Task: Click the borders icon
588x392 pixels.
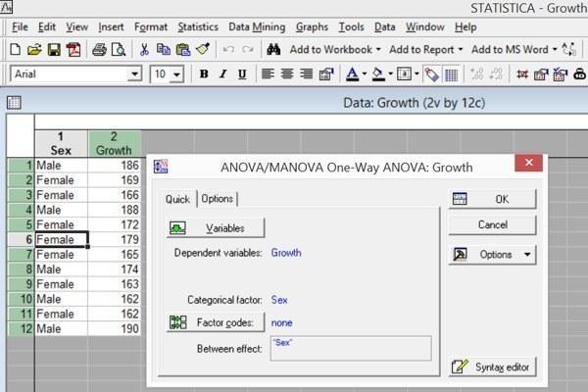Action: click(404, 74)
